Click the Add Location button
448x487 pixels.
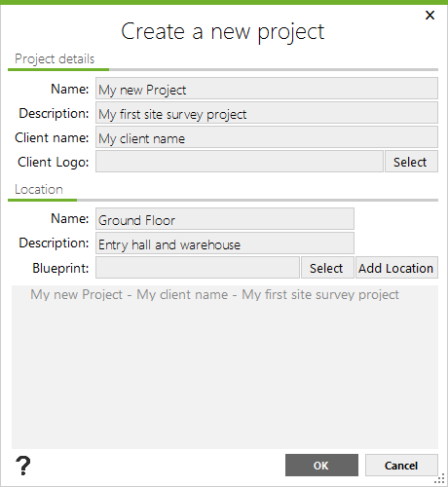pos(396,268)
